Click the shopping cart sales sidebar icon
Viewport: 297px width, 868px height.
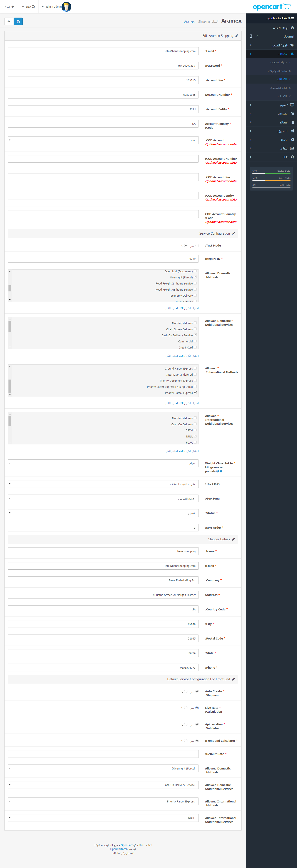(x=292, y=113)
